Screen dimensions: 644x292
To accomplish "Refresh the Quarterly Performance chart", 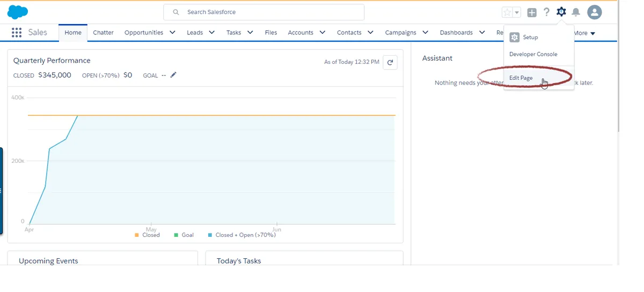I will pos(390,62).
